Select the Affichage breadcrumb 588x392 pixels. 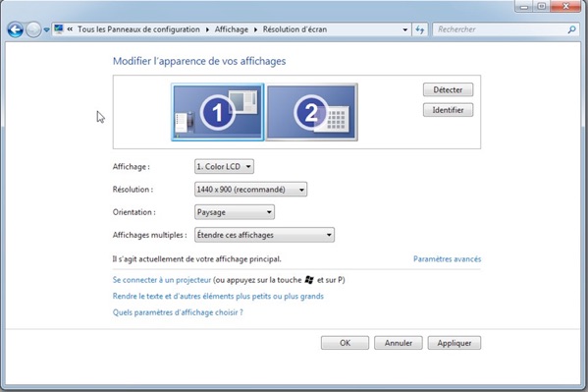point(232,29)
